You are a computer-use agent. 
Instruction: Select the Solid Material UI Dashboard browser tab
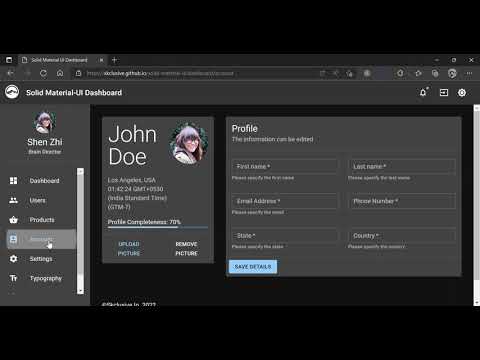click(x=63, y=60)
